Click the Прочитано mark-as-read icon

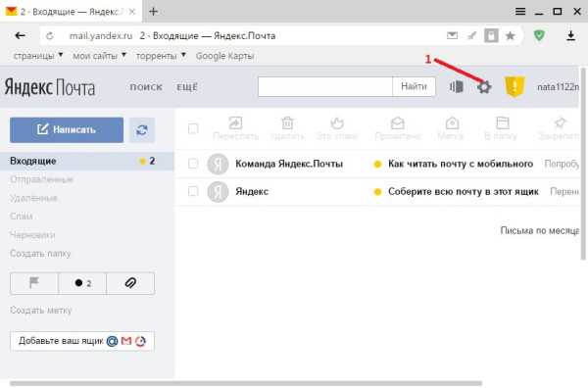(398, 122)
